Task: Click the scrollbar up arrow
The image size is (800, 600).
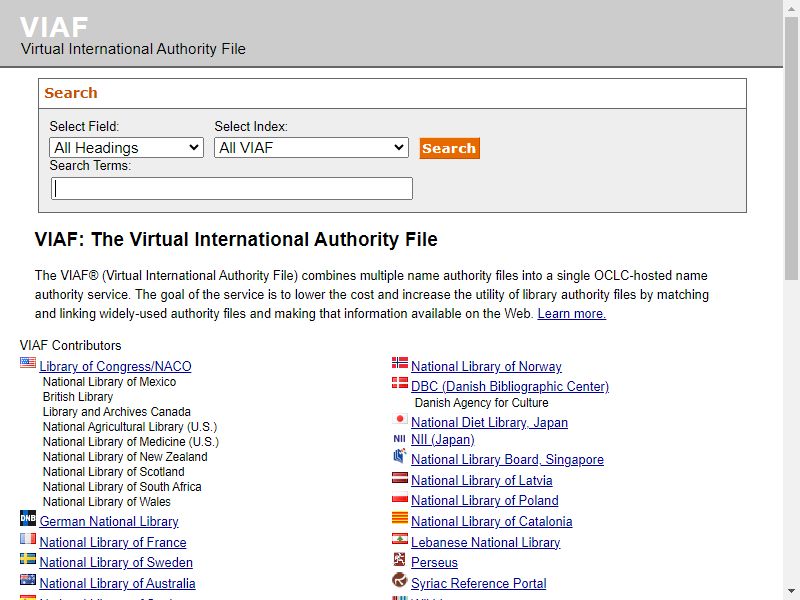Action: pyautogui.click(x=791, y=8)
